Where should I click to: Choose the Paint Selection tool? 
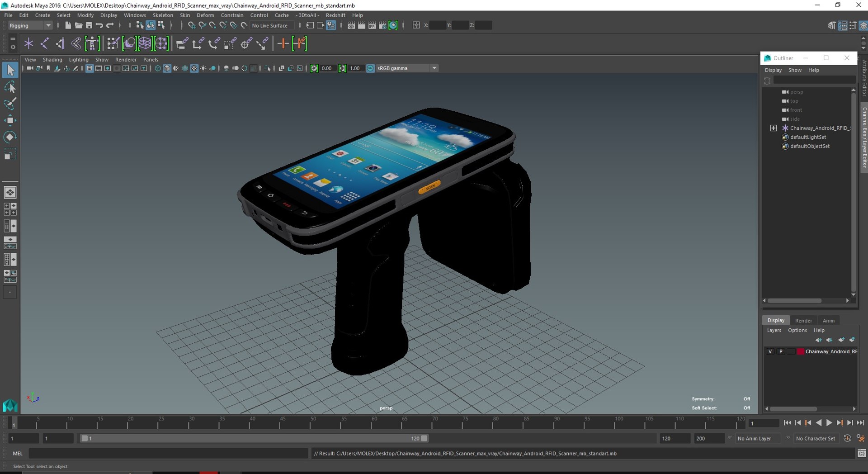(x=10, y=104)
